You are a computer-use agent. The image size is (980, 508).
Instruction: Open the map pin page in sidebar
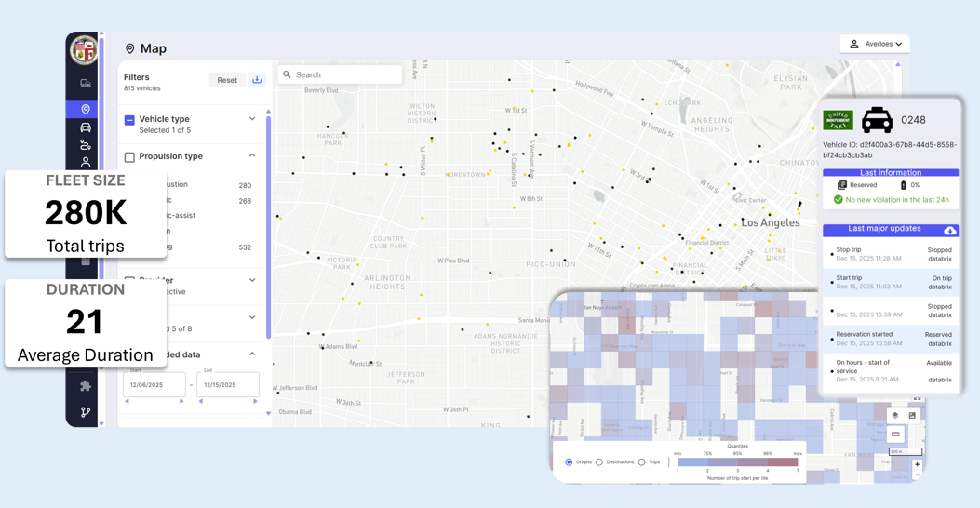[x=85, y=110]
